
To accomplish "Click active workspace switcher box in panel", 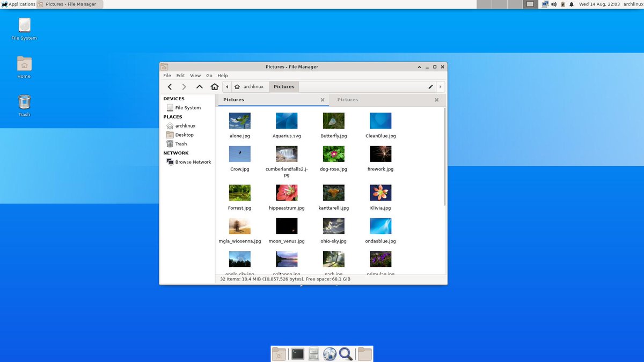I will point(530,4).
